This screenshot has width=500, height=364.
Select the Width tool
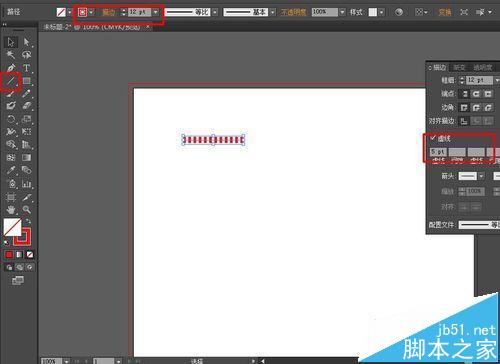(x=11, y=132)
